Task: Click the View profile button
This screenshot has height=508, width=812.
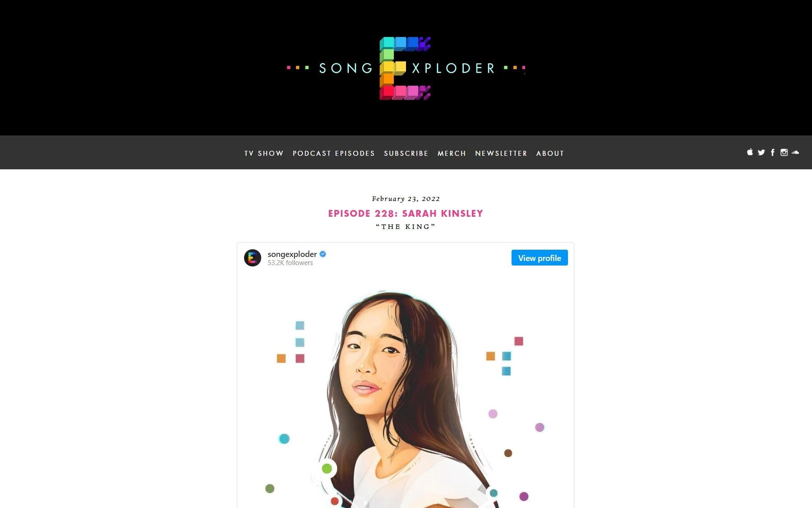Action: point(540,258)
